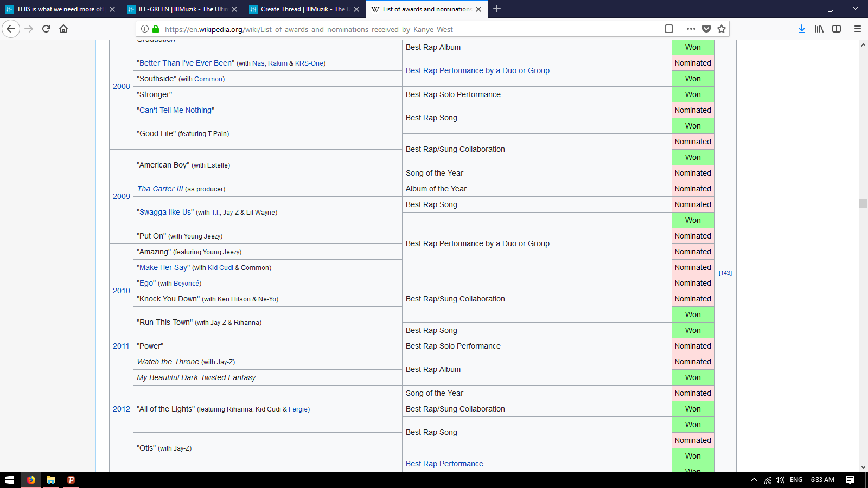Follow the Fergie link

298,409
